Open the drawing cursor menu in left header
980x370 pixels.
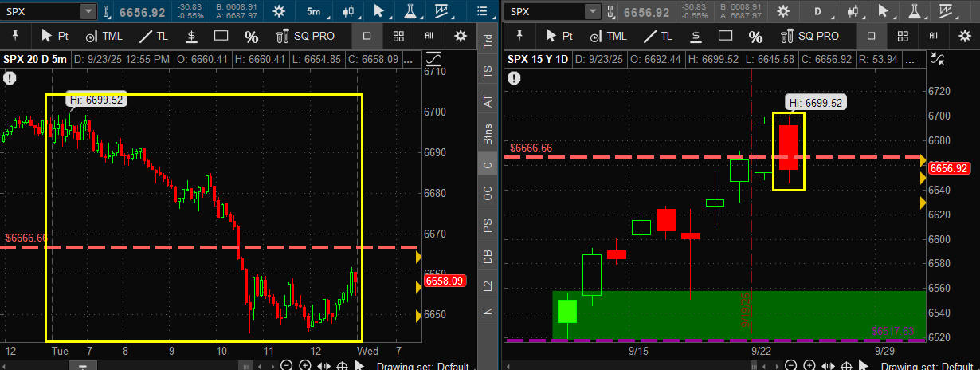point(380,12)
